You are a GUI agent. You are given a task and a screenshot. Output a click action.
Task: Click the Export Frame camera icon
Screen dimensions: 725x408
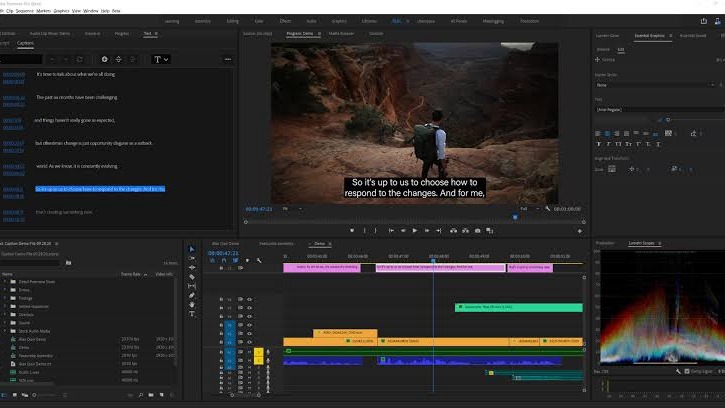point(478,230)
